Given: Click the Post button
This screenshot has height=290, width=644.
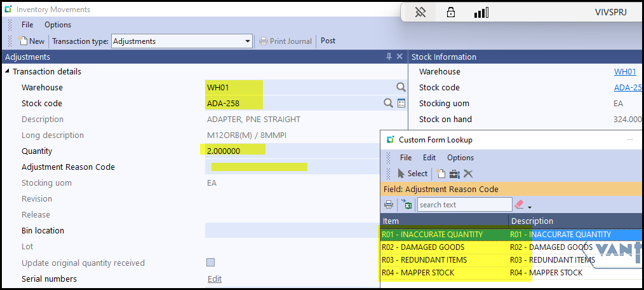Looking at the screenshot, I should pos(328,41).
